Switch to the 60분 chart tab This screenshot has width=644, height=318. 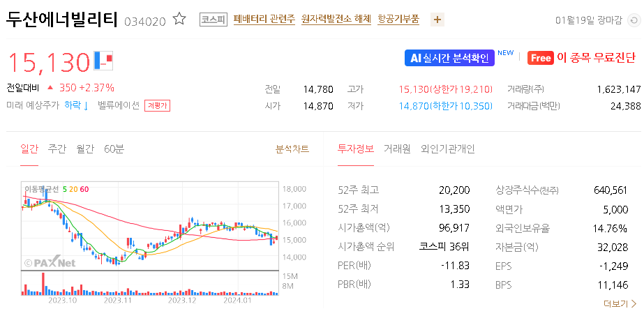[x=114, y=149]
